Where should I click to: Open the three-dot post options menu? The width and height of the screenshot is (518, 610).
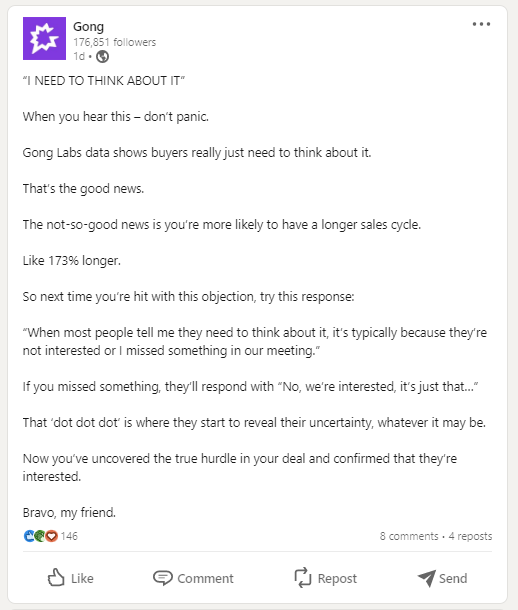(481, 24)
